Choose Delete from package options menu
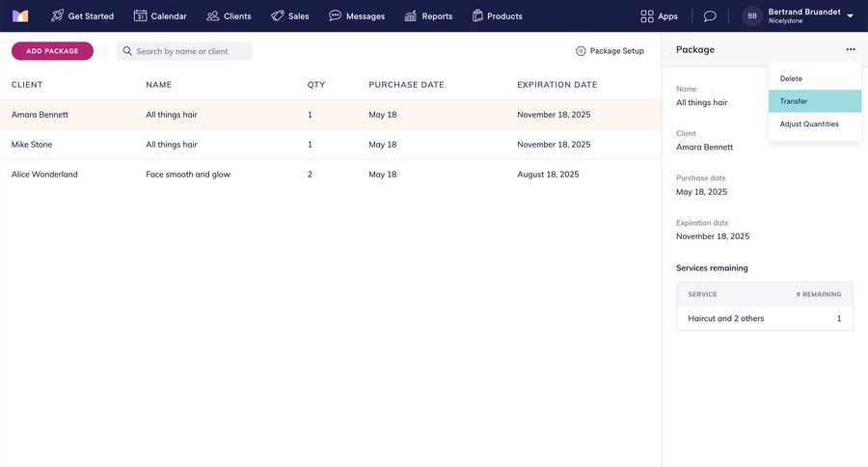 click(791, 79)
